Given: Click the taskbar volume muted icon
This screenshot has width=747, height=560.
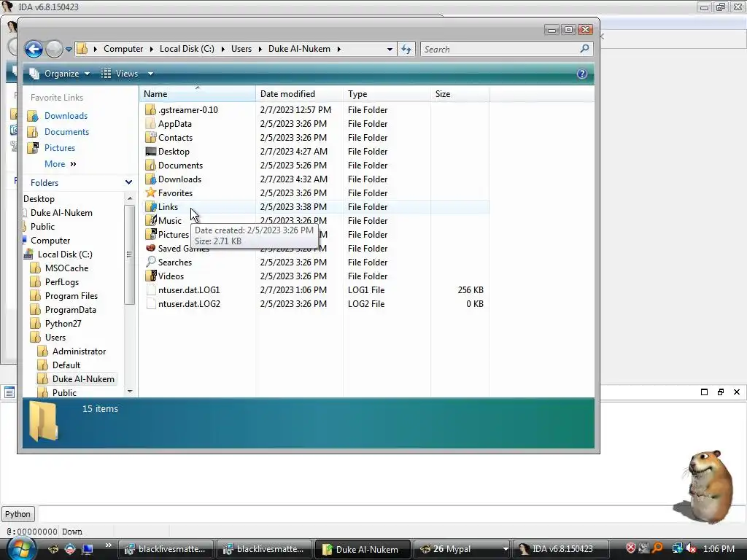Looking at the screenshot, I should pyautogui.click(x=691, y=549).
